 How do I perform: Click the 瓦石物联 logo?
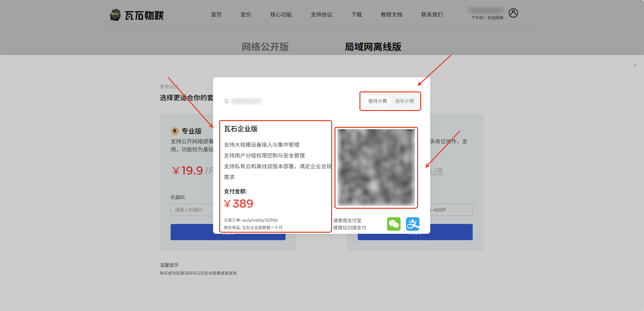pyautogui.click(x=137, y=15)
